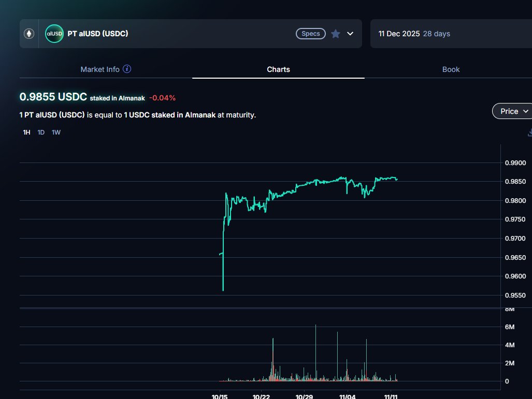Open the Book tab
The width and height of the screenshot is (532, 399).
[x=451, y=69]
